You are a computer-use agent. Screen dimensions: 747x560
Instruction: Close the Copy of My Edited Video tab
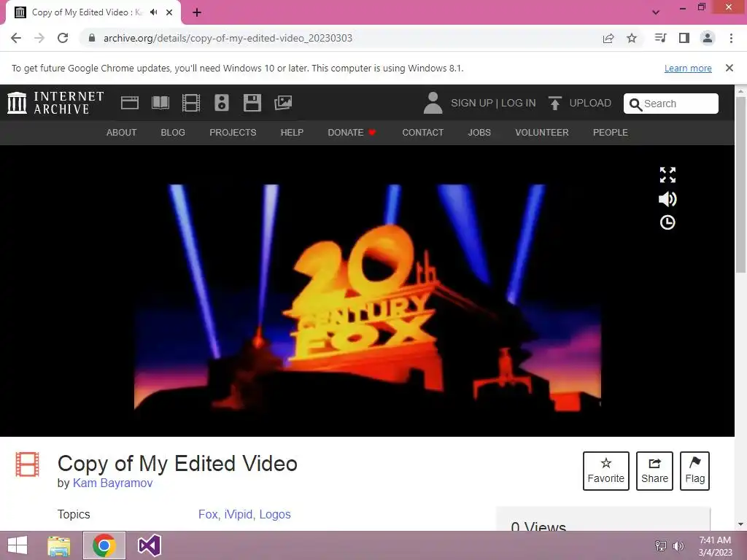coord(169,12)
